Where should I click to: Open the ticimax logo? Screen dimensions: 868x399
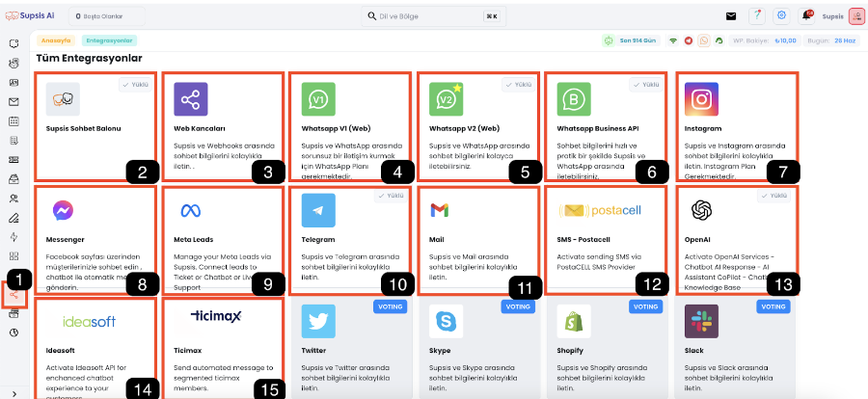pyautogui.click(x=216, y=316)
